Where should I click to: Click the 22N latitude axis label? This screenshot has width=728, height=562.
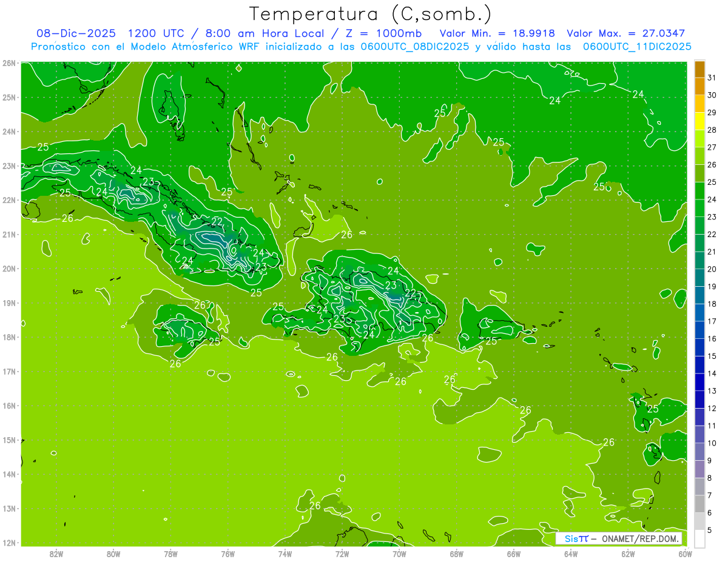9,200
